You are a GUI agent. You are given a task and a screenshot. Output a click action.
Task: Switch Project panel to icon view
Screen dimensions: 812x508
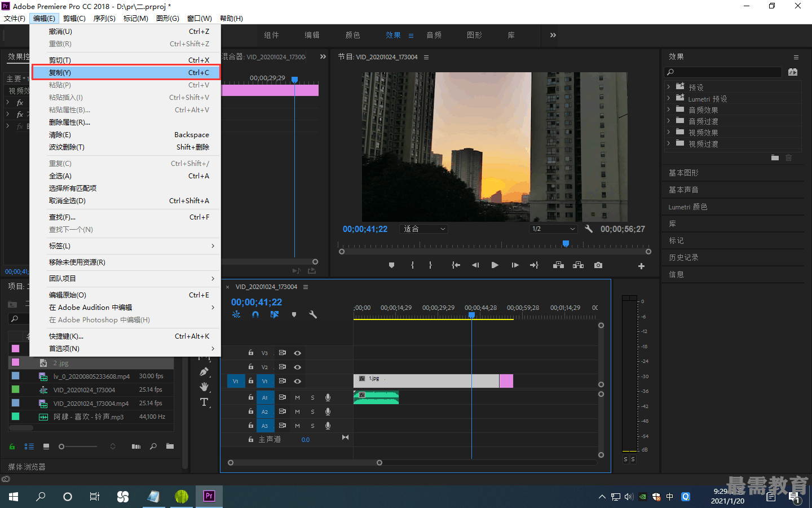46,446
